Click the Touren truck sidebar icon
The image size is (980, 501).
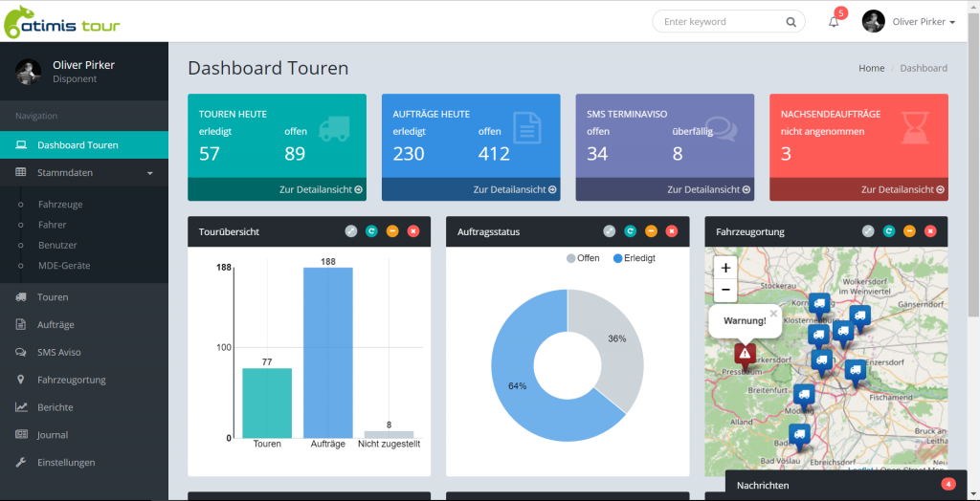click(21, 297)
